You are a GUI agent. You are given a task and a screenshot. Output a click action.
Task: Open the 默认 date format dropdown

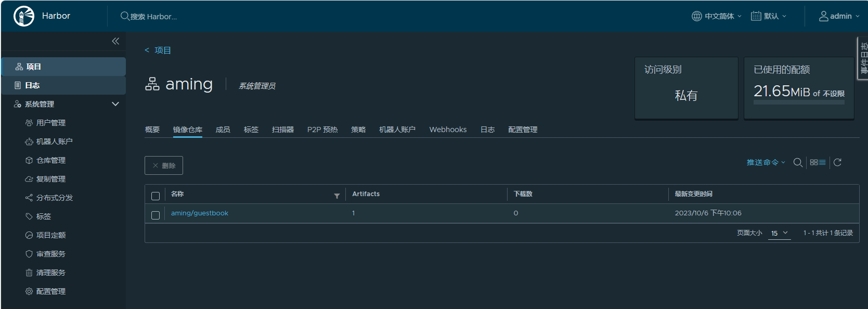click(775, 16)
